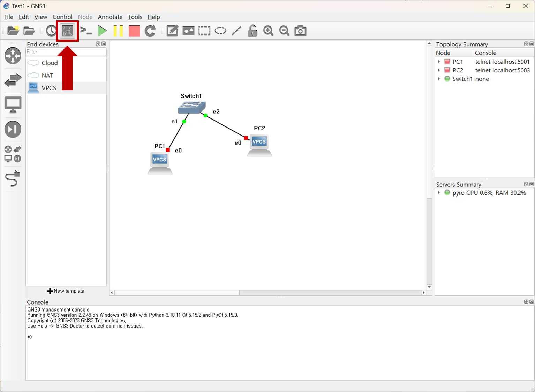Select the Add a link cable tool
The width and height of the screenshot is (535, 392).
pos(13,178)
